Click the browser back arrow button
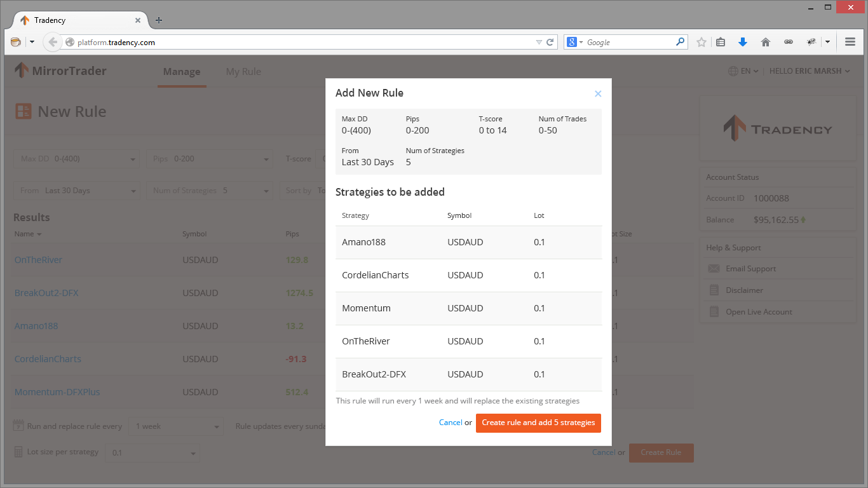Image resolution: width=868 pixels, height=488 pixels. click(x=53, y=42)
